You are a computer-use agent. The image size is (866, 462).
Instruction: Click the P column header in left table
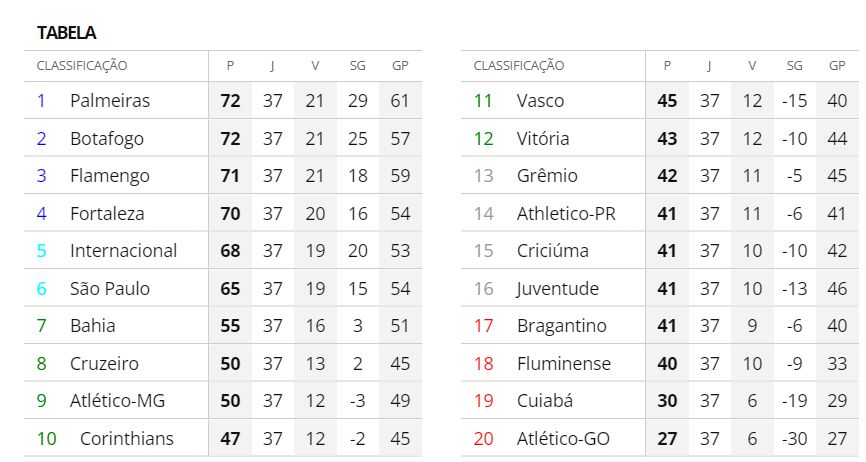click(230, 66)
